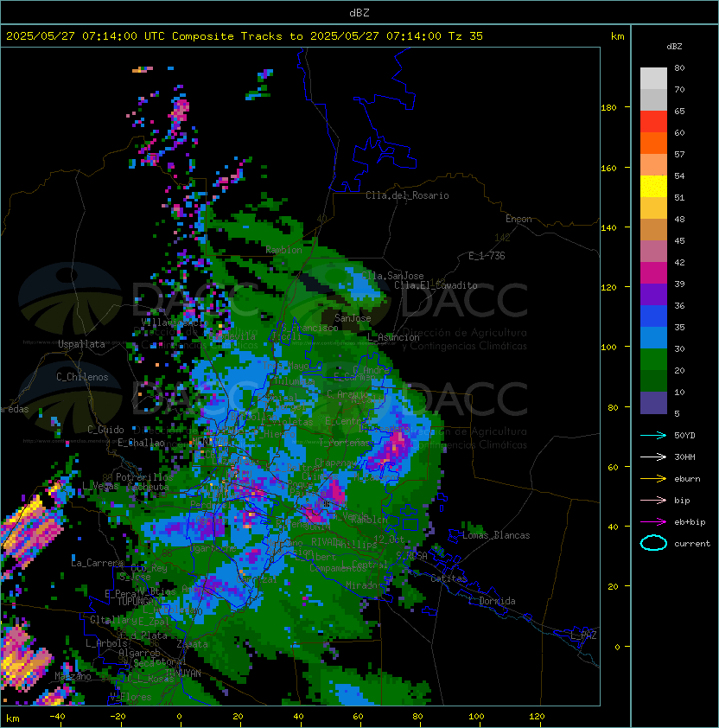Click the L_Dormida place label
The height and width of the screenshot is (728, 719).
[492, 601]
